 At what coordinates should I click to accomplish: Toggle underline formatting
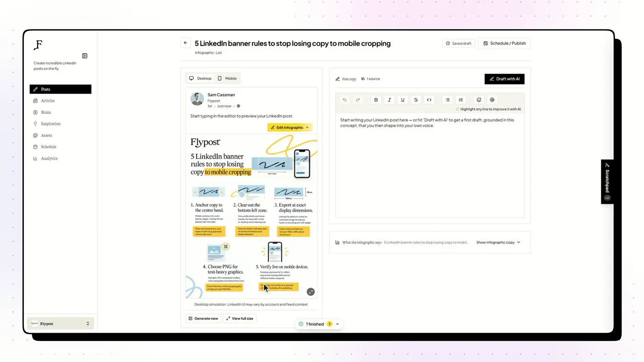click(402, 100)
